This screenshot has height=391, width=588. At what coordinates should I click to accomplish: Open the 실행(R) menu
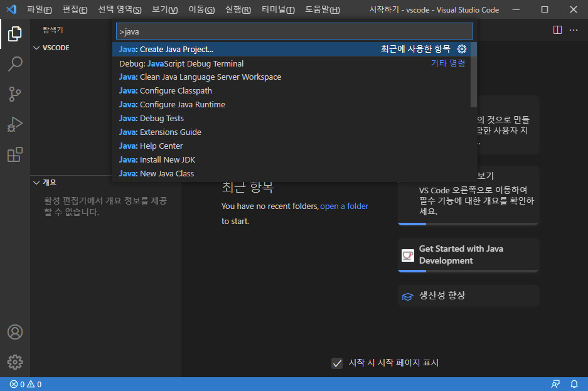point(238,9)
